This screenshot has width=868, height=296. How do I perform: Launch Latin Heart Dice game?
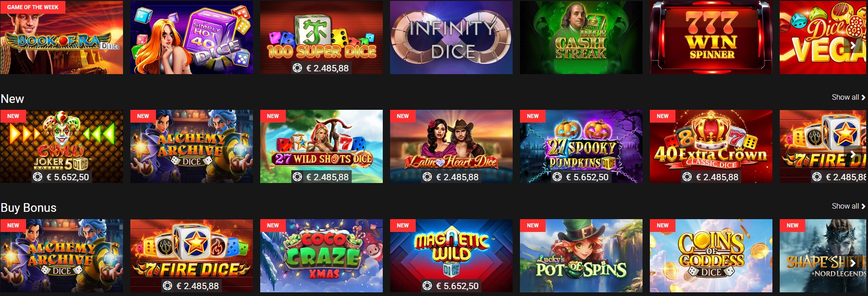coord(451,146)
